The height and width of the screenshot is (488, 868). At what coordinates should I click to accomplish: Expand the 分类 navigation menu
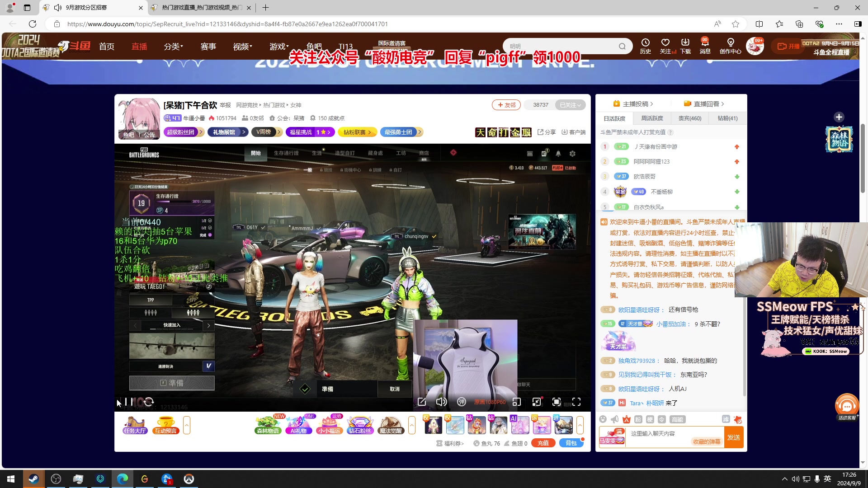(173, 47)
